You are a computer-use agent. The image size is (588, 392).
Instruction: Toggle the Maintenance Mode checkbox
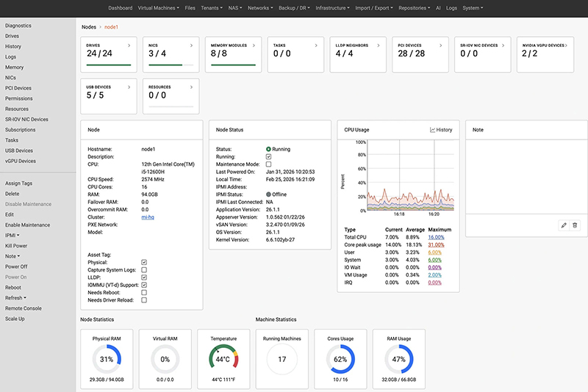tap(268, 164)
